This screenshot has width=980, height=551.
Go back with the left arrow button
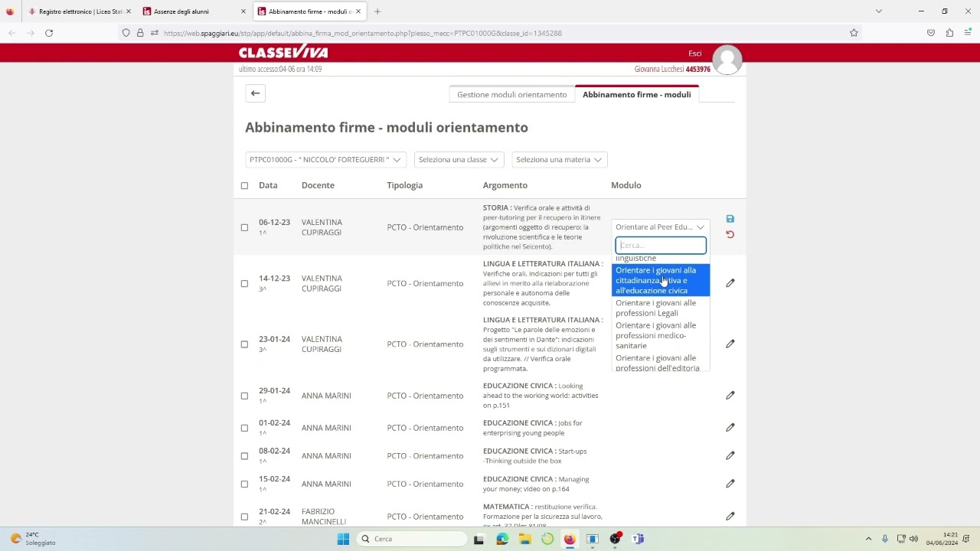point(255,93)
